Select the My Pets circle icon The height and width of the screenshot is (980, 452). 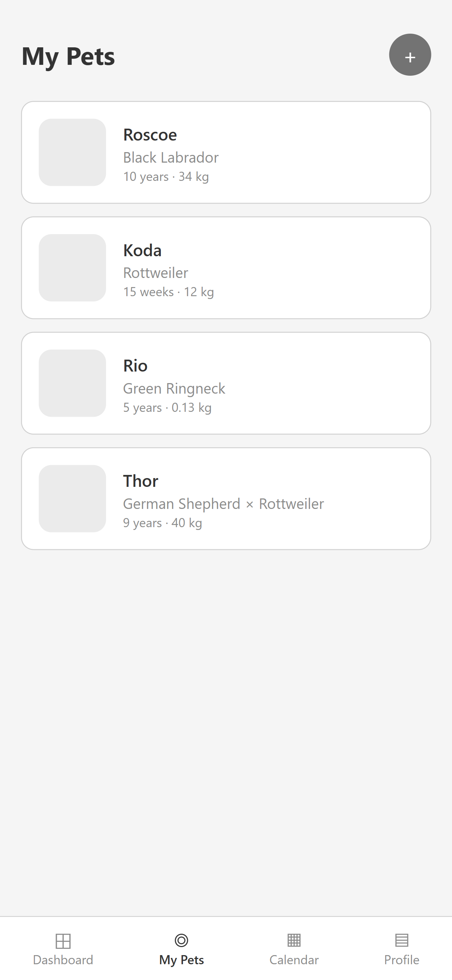pos(182,940)
